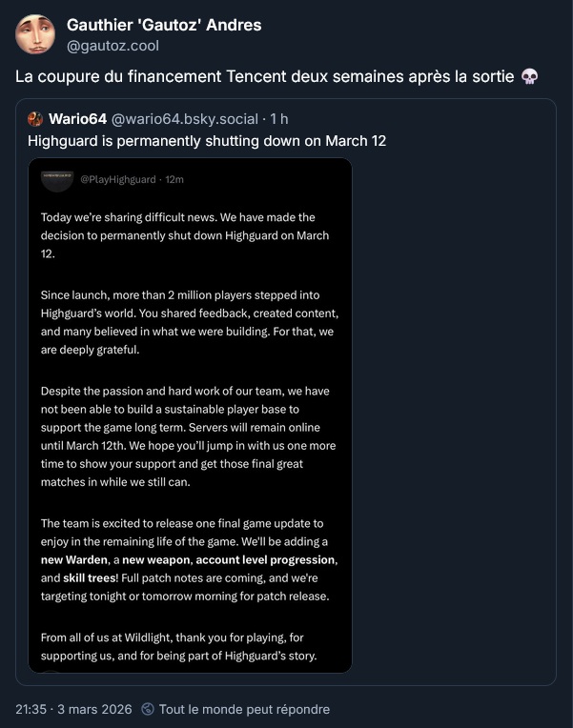The width and height of the screenshot is (573, 728).
Task: Click the @PlayHighguard handle inside the image
Action: click(118, 179)
